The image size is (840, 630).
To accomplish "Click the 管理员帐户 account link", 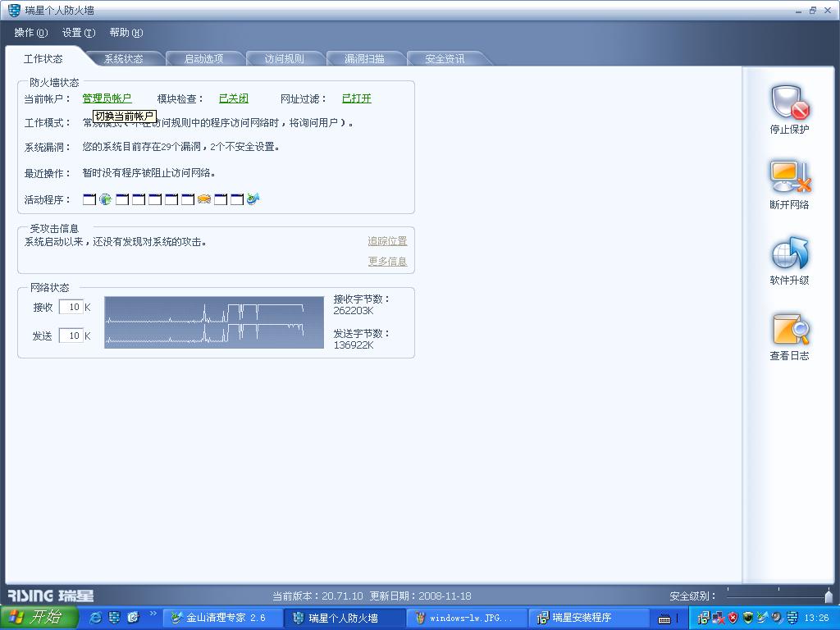I will (107, 98).
